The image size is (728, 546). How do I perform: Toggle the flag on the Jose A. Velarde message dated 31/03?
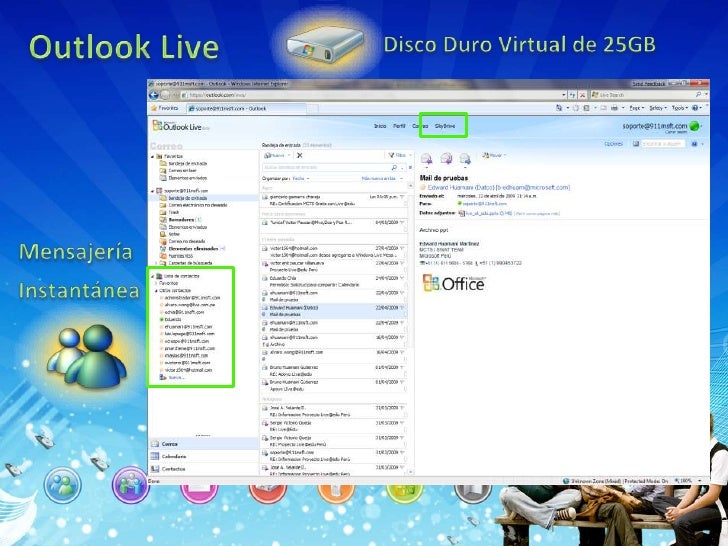403,408
